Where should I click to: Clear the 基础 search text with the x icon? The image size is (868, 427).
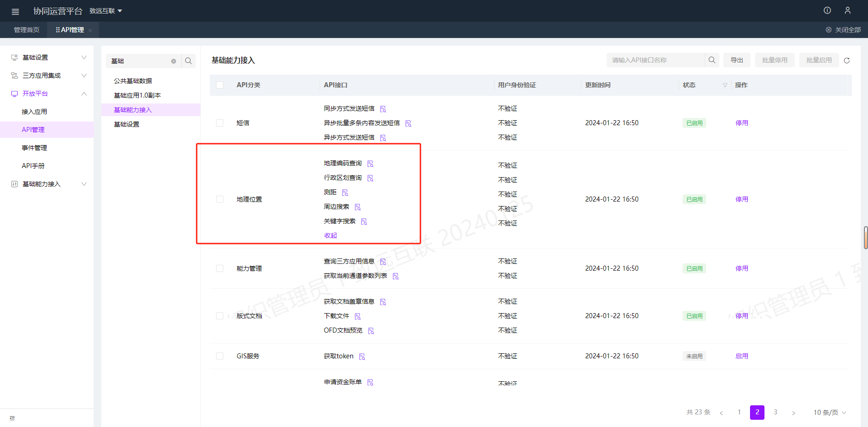(174, 61)
